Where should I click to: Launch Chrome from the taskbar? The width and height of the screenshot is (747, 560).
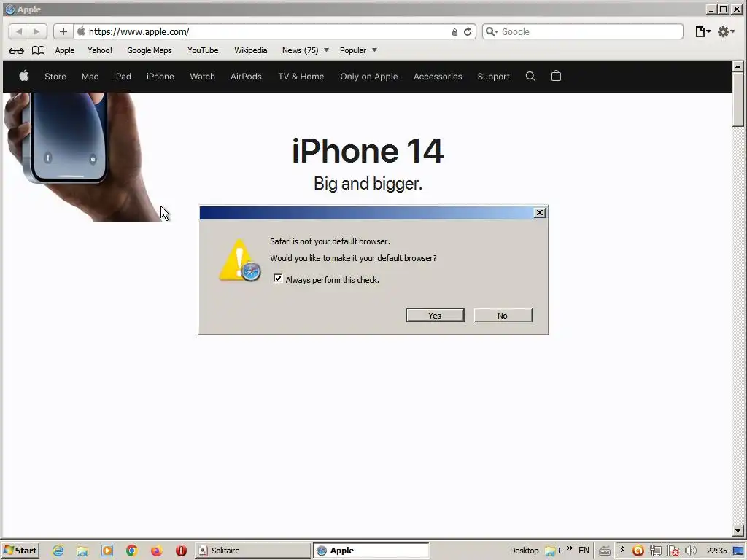click(x=132, y=551)
